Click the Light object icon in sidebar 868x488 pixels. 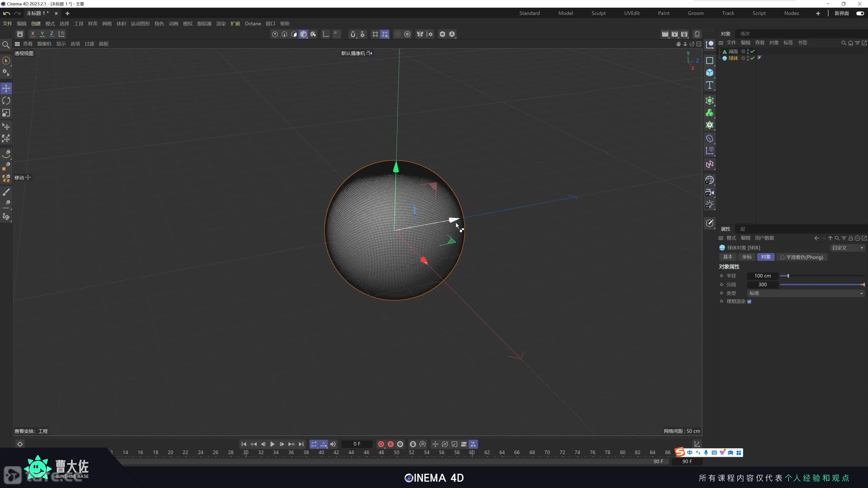[x=709, y=205]
